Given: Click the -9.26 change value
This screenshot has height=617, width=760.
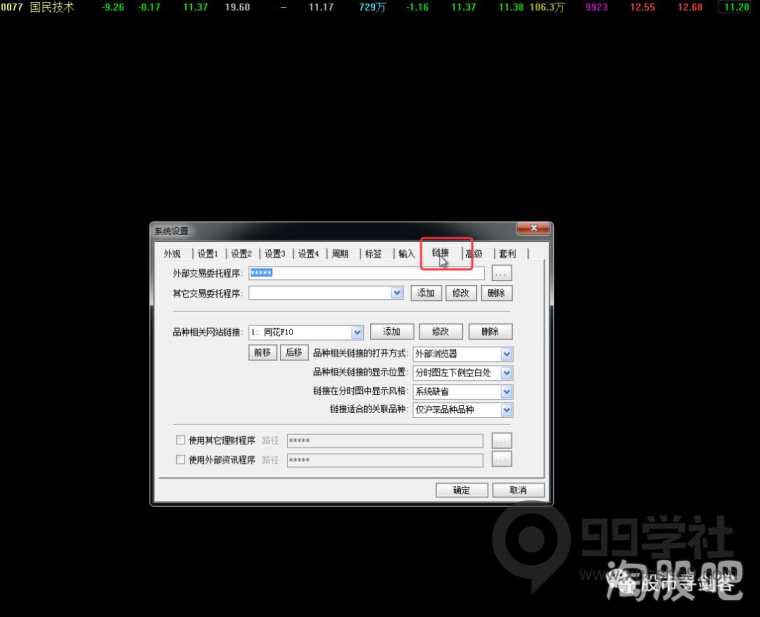Looking at the screenshot, I should pyautogui.click(x=112, y=7).
